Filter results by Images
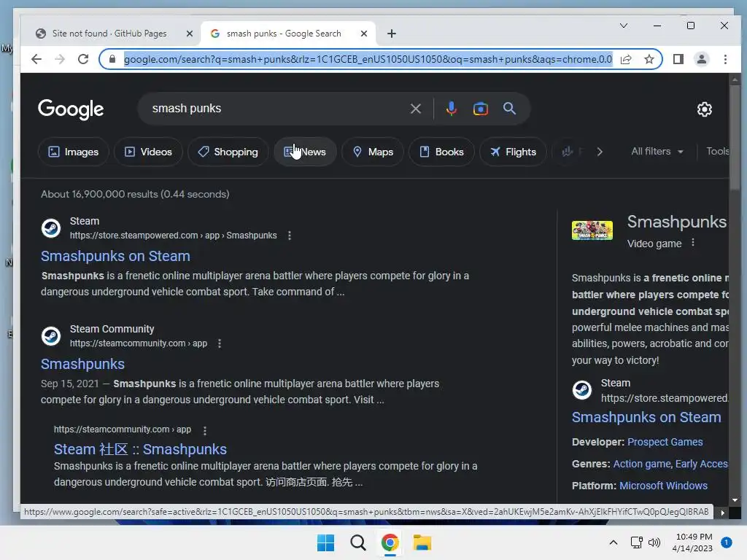 point(74,152)
